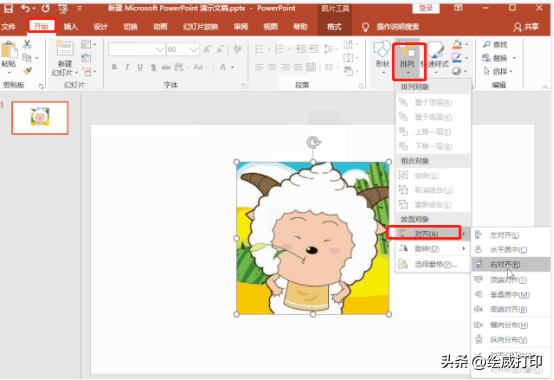Click the sheep picture on slide

pyautogui.click(x=313, y=238)
